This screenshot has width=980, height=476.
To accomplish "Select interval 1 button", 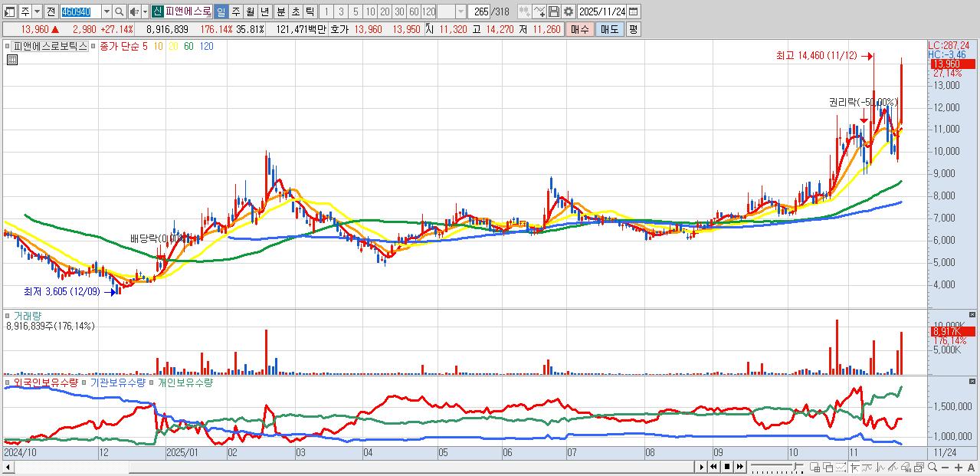I will (x=326, y=11).
